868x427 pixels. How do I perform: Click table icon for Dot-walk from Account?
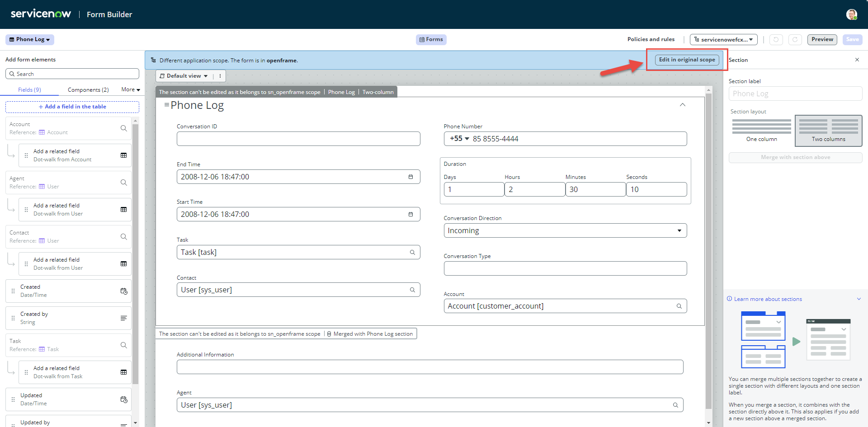point(123,155)
